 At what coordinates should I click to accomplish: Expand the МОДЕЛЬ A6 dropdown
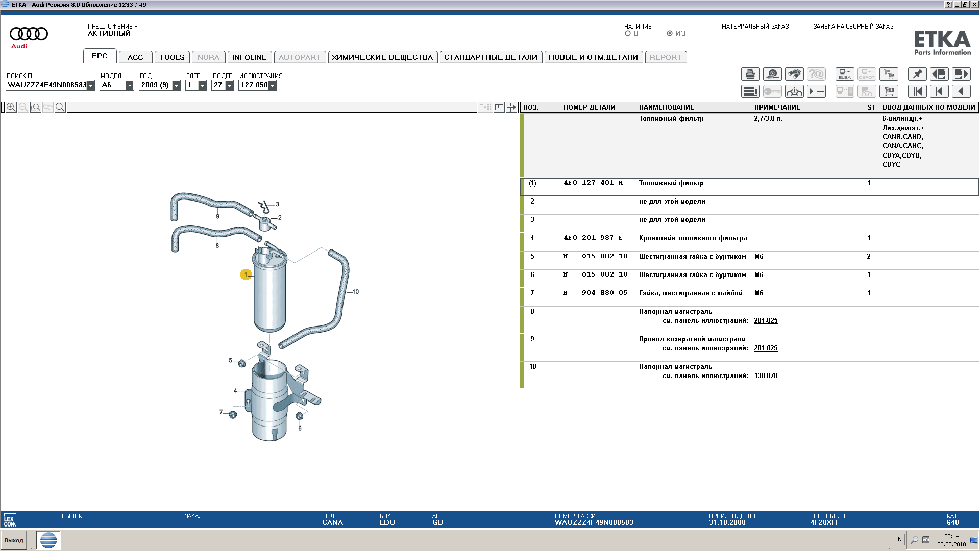tap(130, 85)
